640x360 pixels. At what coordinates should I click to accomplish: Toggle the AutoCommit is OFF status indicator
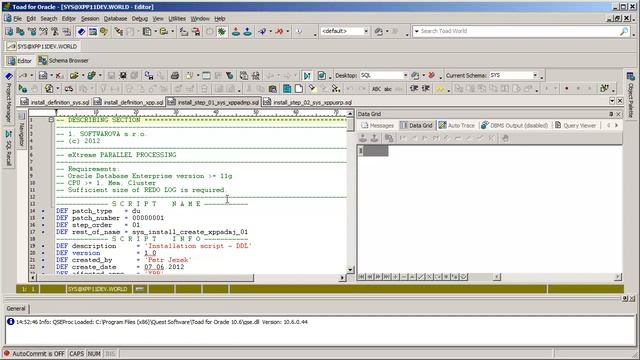(x=34, y=353)
